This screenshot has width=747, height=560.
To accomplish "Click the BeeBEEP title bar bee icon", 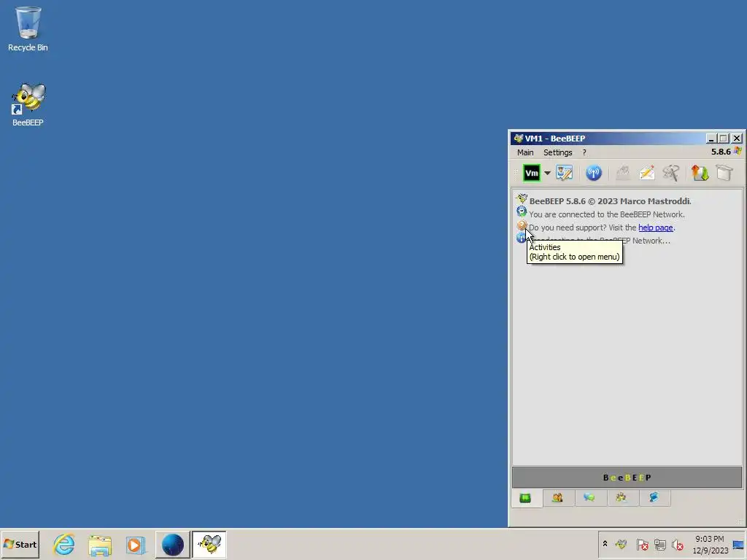I will (x=519, y=138).
